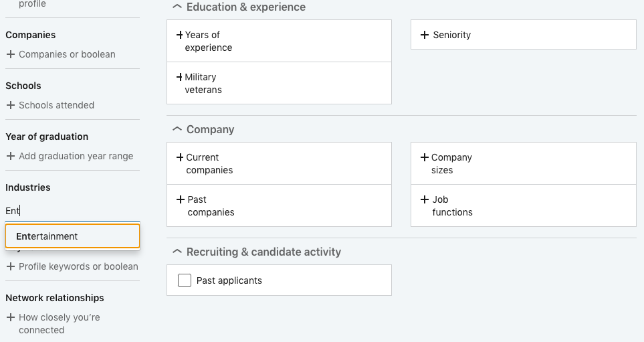Collapse the Education & experience section

tap(177, 7)
